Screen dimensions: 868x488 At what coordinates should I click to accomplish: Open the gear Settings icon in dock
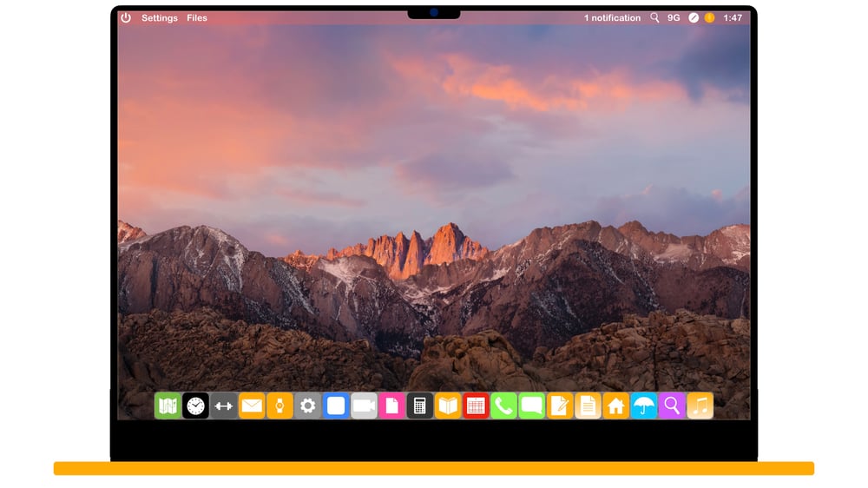308,406
